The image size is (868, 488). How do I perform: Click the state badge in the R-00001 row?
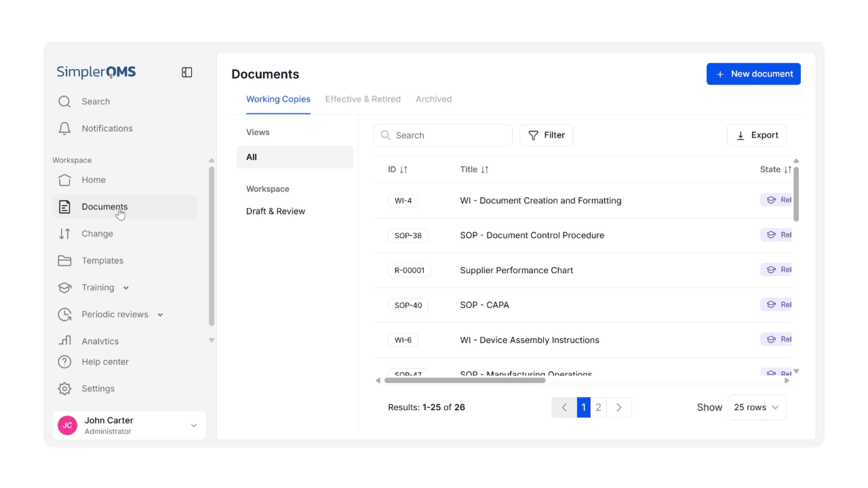click(x=776, y=269)
